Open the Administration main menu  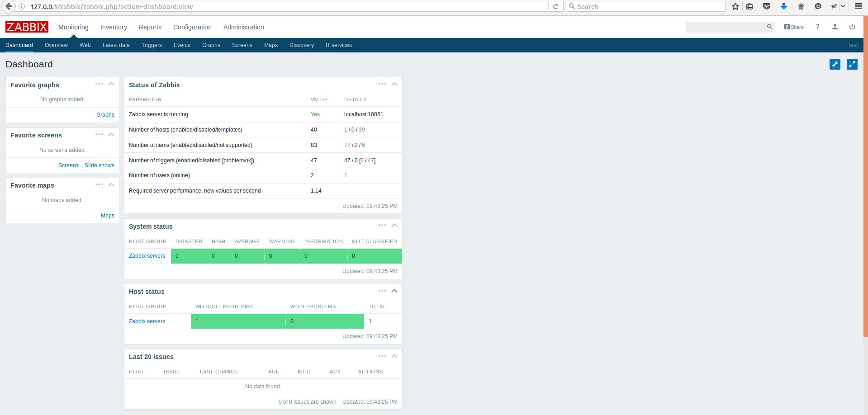(244, 27)
